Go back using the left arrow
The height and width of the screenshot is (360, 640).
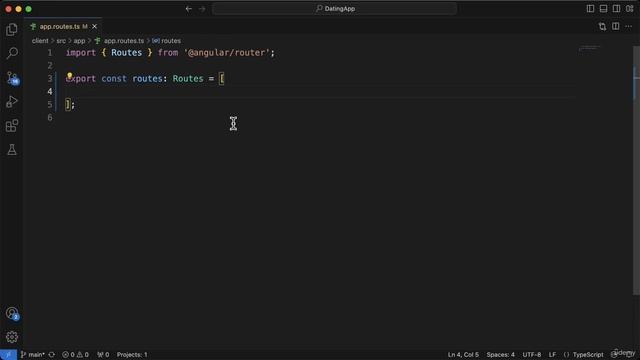tap(189, 9)
